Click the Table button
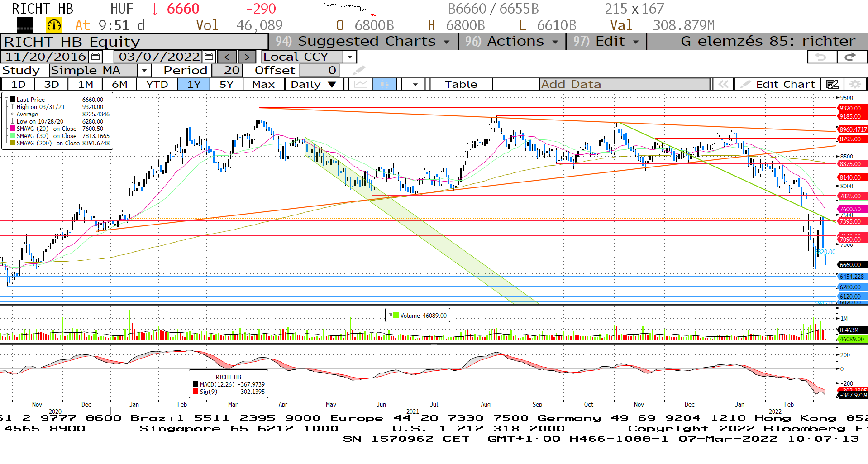This screenshot has width=868, height=464. tap(461, 84)
